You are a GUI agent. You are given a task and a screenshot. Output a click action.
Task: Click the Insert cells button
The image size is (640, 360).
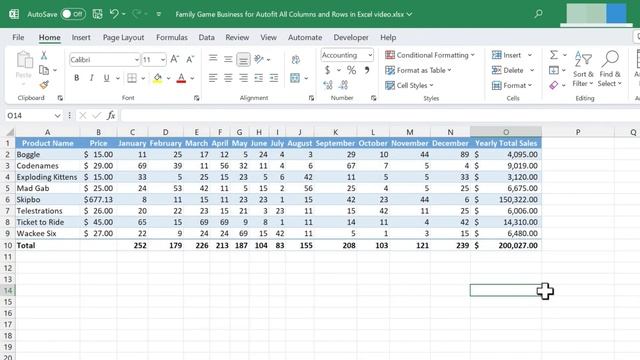pyautogui.click(x=507, y=55)
